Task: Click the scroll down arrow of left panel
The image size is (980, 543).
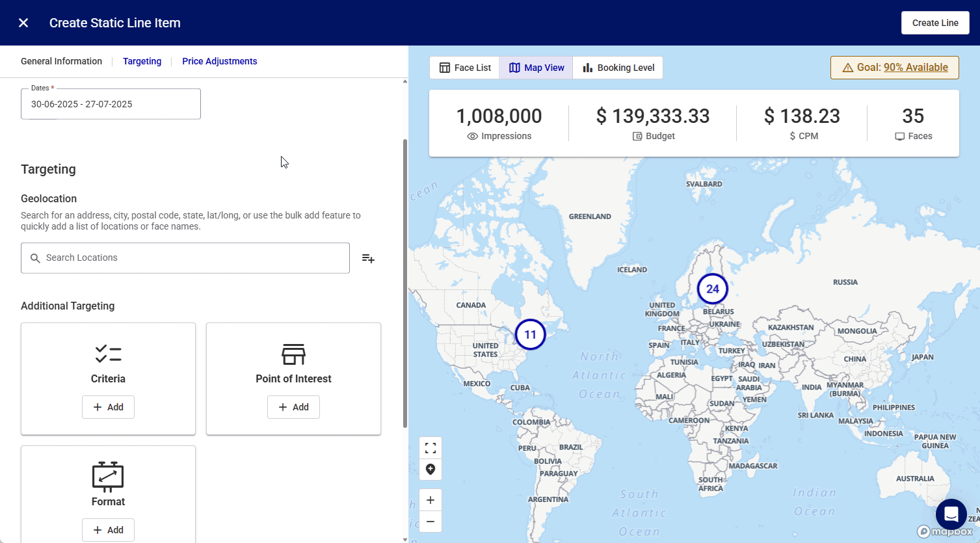Action: tap(405, 539)
